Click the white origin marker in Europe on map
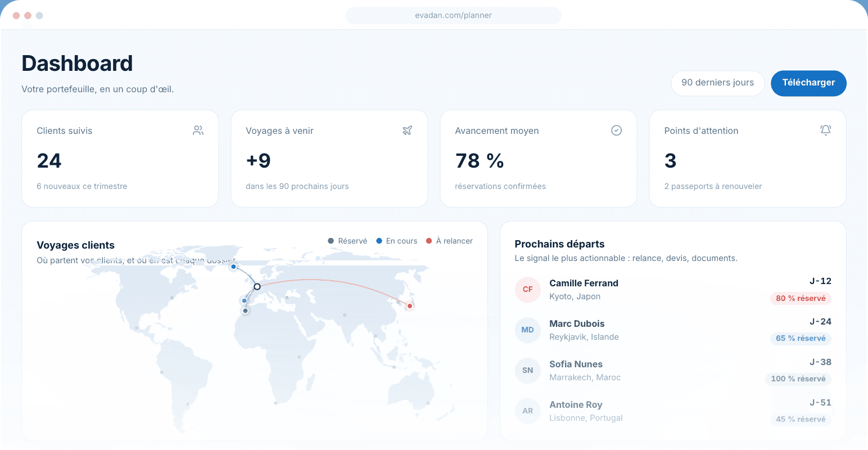Screen dimensions: 868x450 (x=257, y=286)
